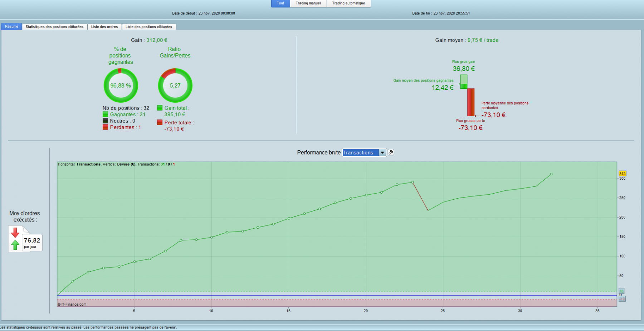Click the yellow 312 value marker

pyautogui.click(x=622, y=174)
